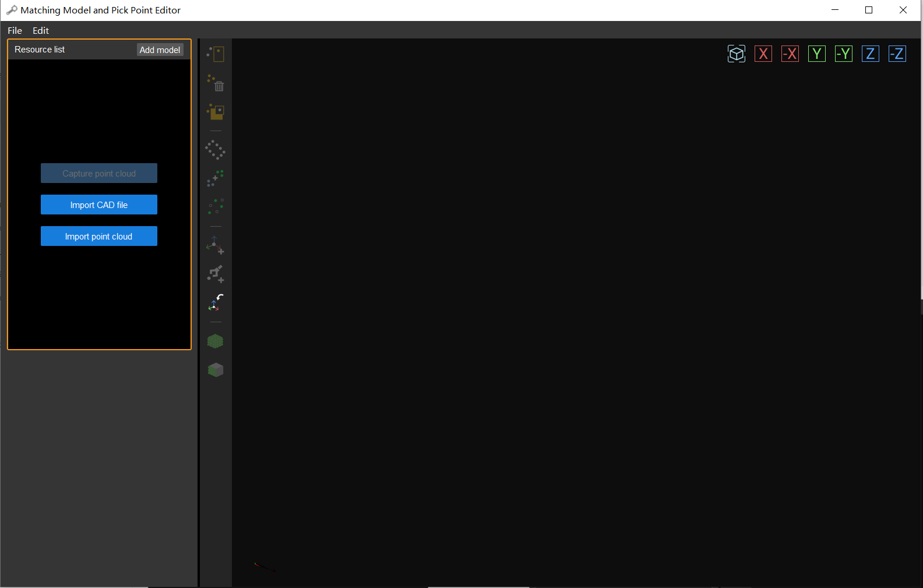Viewport: 923px width, 588px height.
Task: Open the Edit menu
Action: tap(41, 30)
